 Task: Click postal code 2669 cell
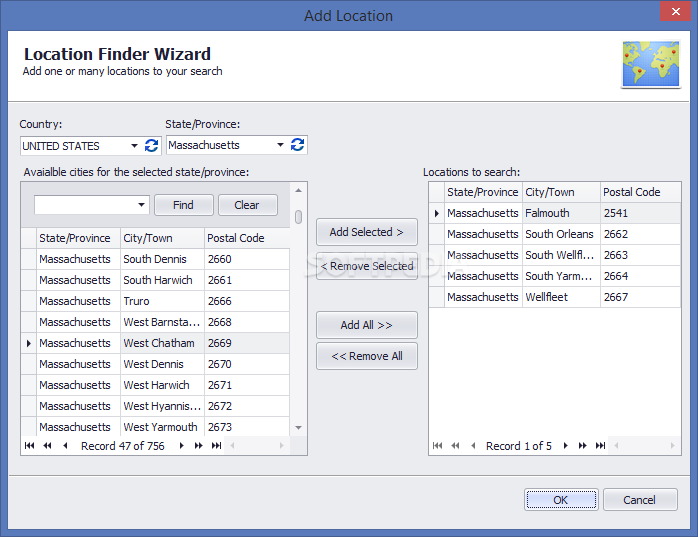[247, 343]
